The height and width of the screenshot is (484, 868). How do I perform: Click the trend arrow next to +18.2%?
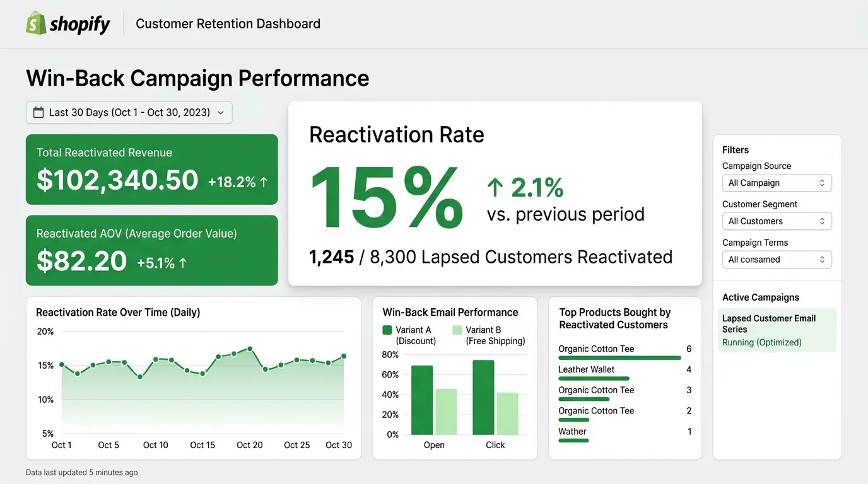tap(264, 183)
